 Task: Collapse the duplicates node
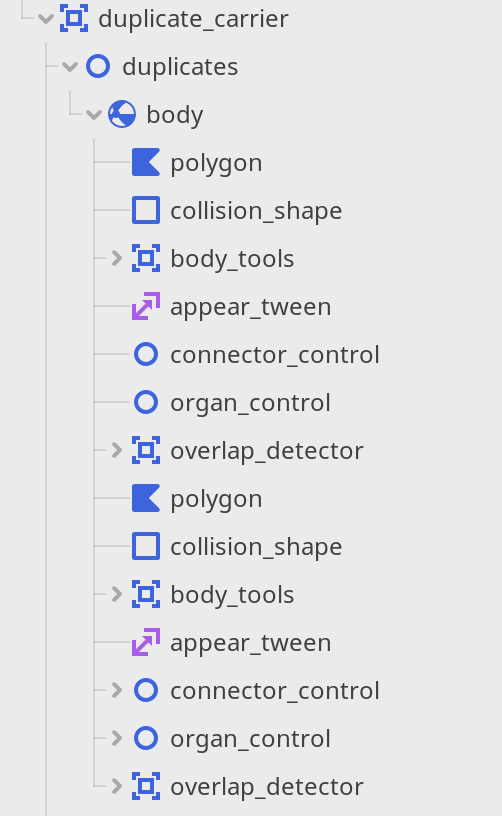(70, 67)
